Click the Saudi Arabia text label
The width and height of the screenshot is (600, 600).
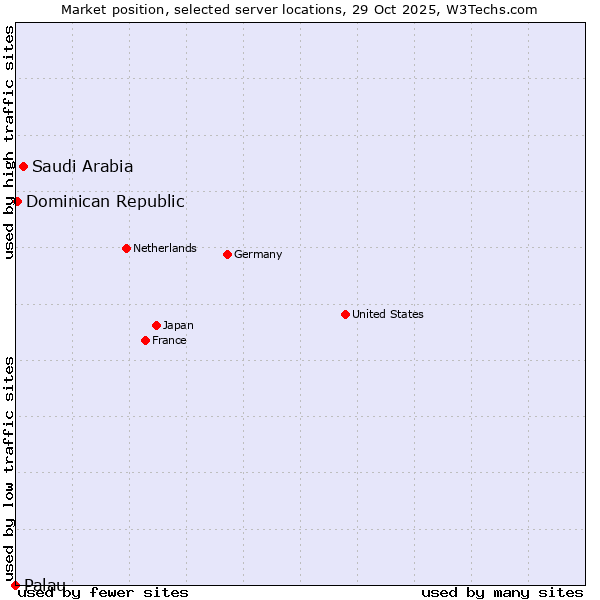click(82, 166)
